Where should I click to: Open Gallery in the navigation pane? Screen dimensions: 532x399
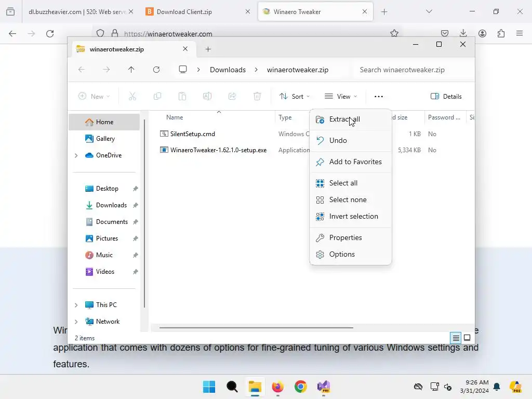point(104,139)
